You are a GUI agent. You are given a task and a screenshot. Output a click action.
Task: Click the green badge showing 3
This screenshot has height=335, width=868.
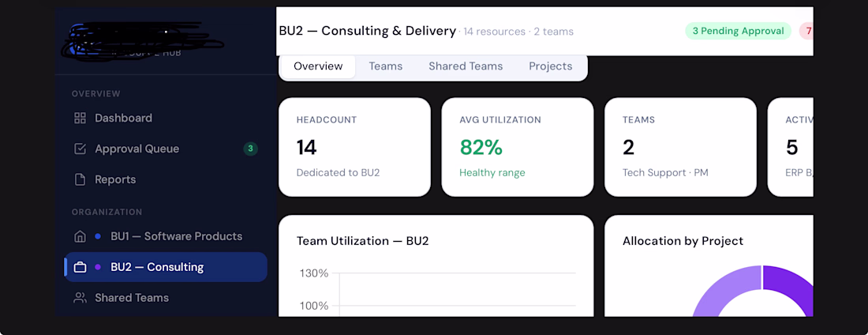[x=250, y=149]
